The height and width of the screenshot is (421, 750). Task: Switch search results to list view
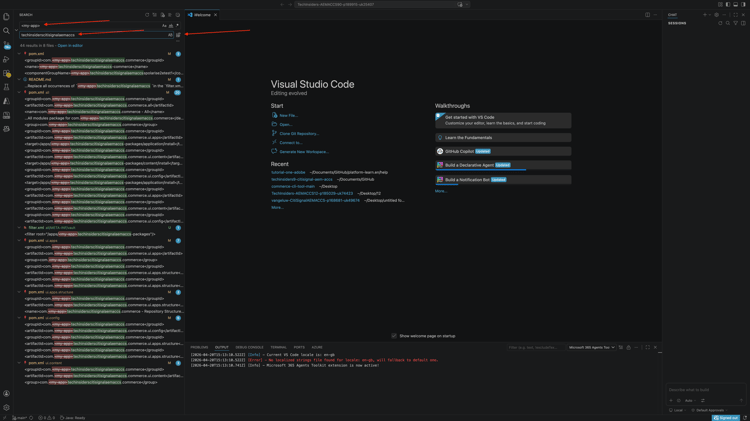[170, 15]
